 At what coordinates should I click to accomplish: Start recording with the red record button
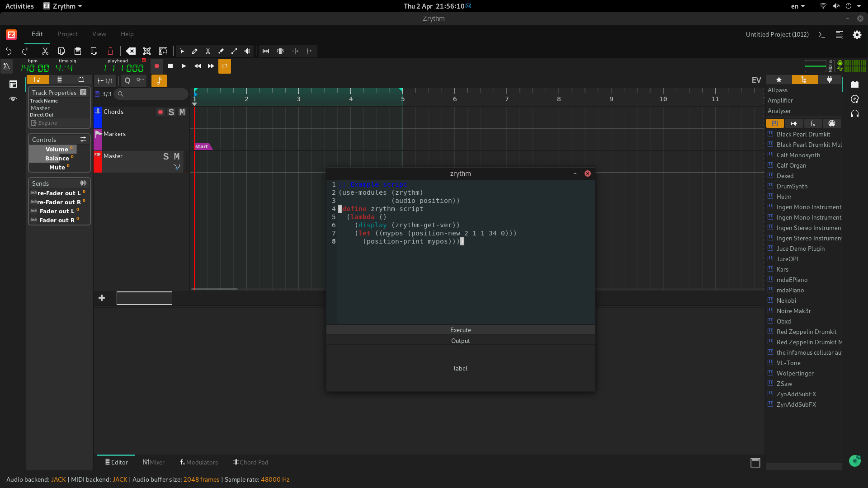pyautogui.click(x=157, y=66)
